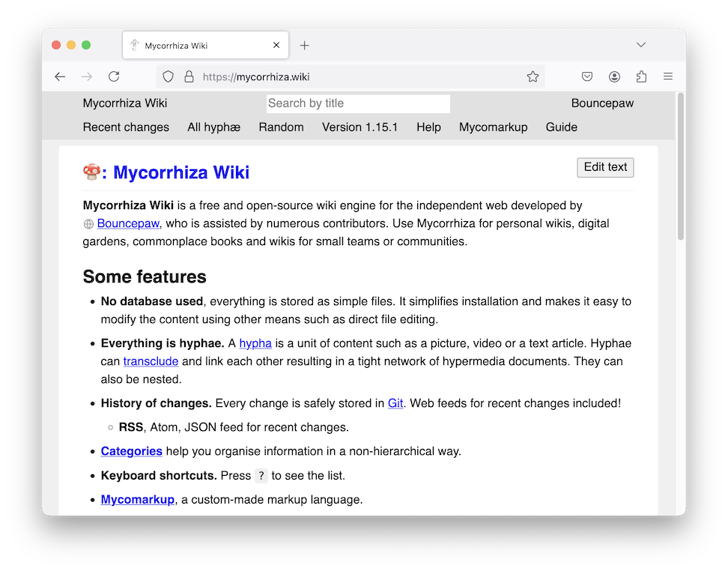Open the shield tracking protection icon
The height and width of the screenshot is (571, 728).
(x=168, y=76)
